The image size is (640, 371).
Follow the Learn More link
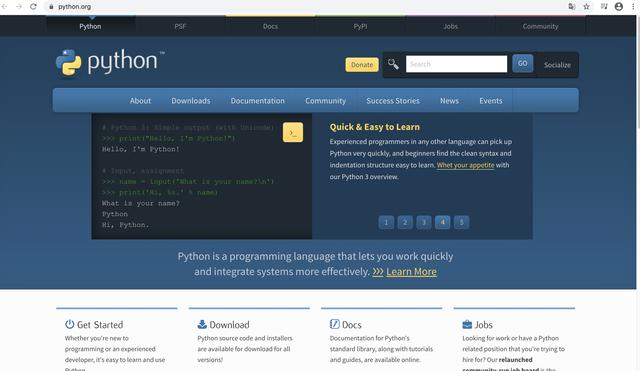point(411,272)
